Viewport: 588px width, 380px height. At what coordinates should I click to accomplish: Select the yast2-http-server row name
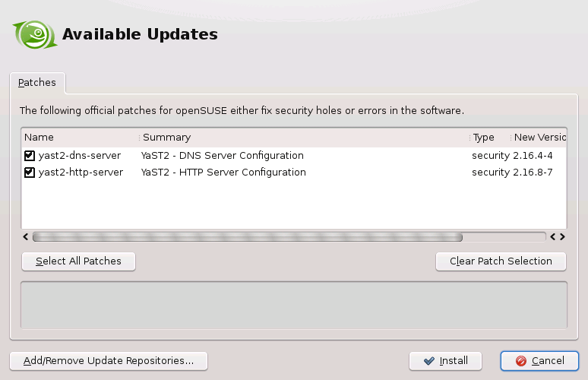81,173
